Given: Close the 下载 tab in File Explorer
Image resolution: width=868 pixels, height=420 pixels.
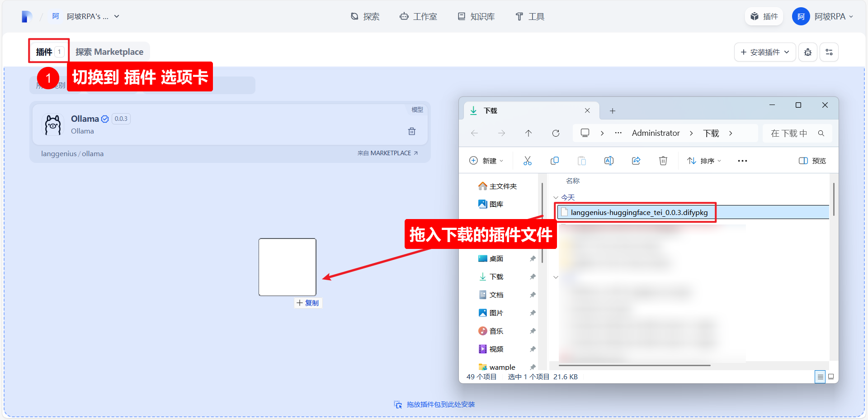Looking at the screenshot, I should pos(587,110).
